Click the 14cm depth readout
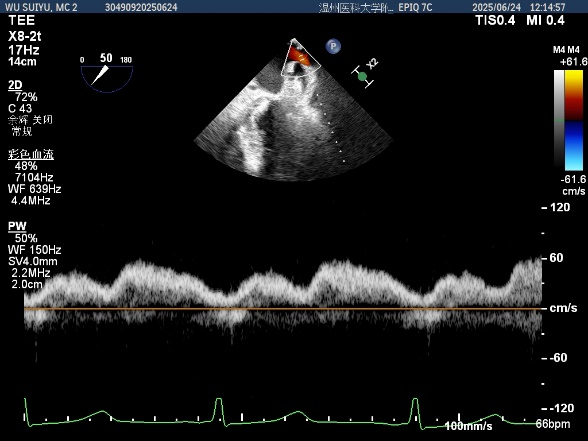 22,62
